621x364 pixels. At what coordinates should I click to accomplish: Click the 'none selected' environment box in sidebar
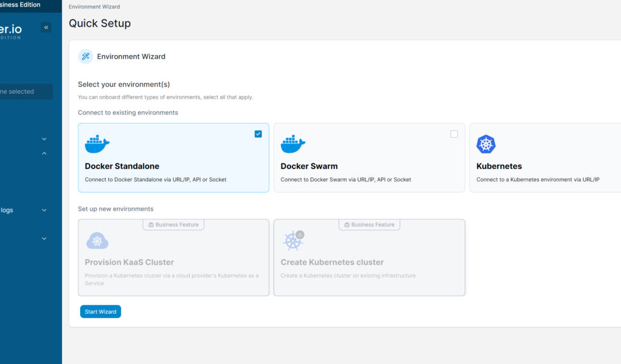(26, 91)
